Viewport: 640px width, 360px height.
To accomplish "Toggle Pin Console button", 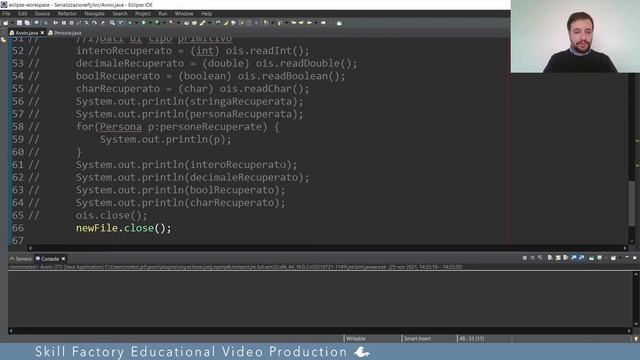I will (591, 258).
